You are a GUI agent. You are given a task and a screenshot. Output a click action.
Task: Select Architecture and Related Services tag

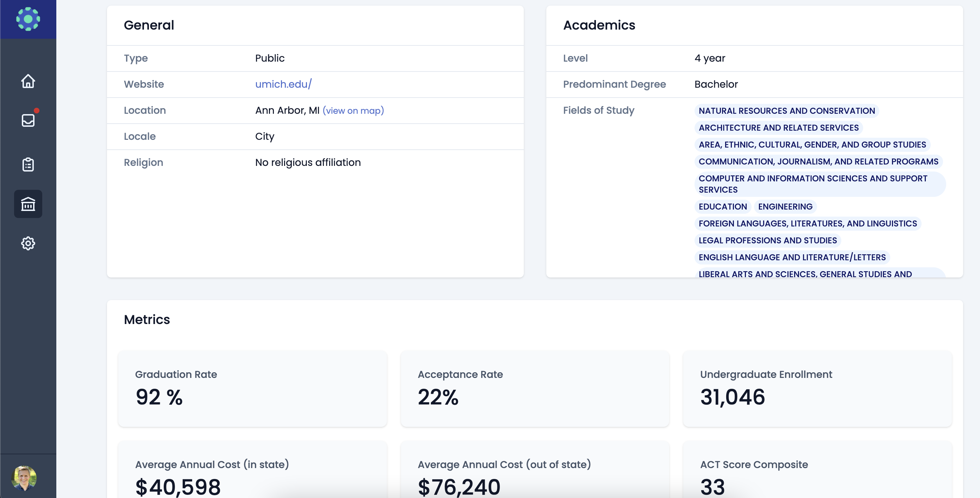tap(778, 128)
